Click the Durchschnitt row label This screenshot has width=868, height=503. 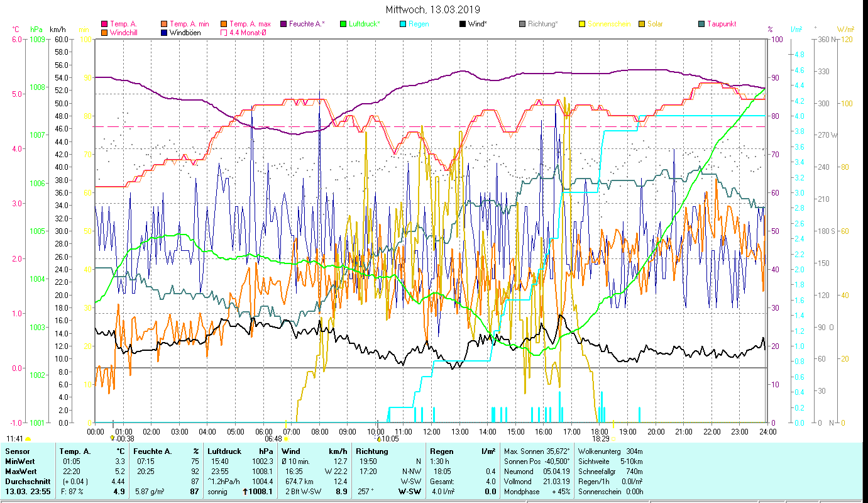click(27, 482)
